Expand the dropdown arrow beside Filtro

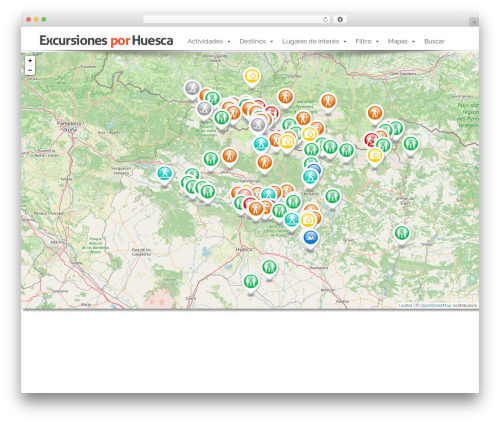(377, 42)
